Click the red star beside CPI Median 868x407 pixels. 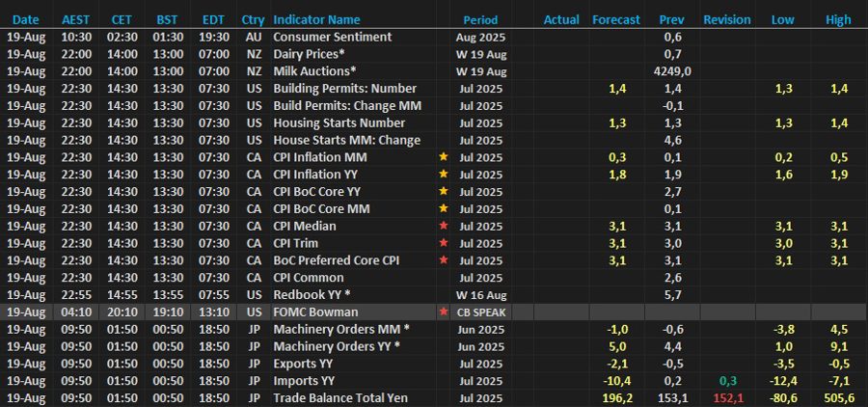click(444, 227)
